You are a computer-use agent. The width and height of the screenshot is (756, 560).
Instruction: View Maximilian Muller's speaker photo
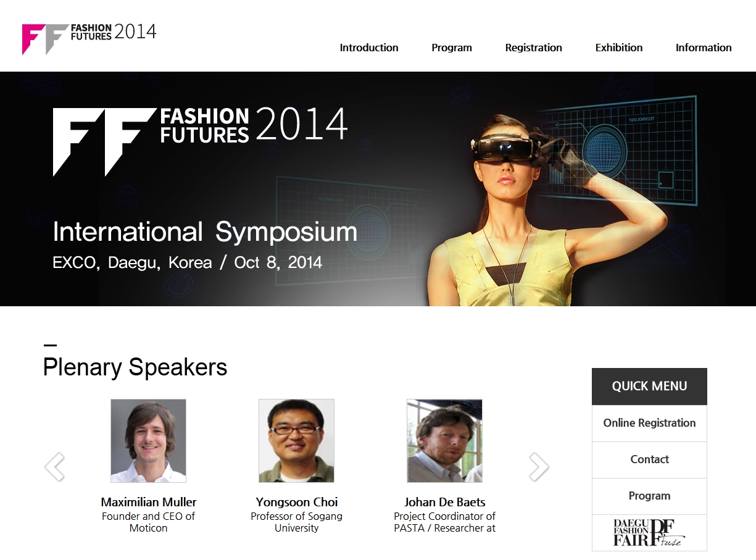[148, 441]
